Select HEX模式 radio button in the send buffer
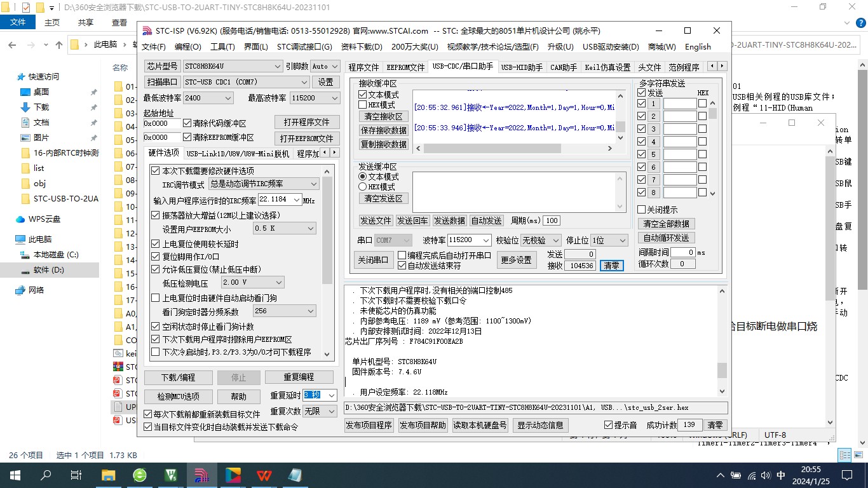Viewport: 868px width, 488px height. click(363, 187)
